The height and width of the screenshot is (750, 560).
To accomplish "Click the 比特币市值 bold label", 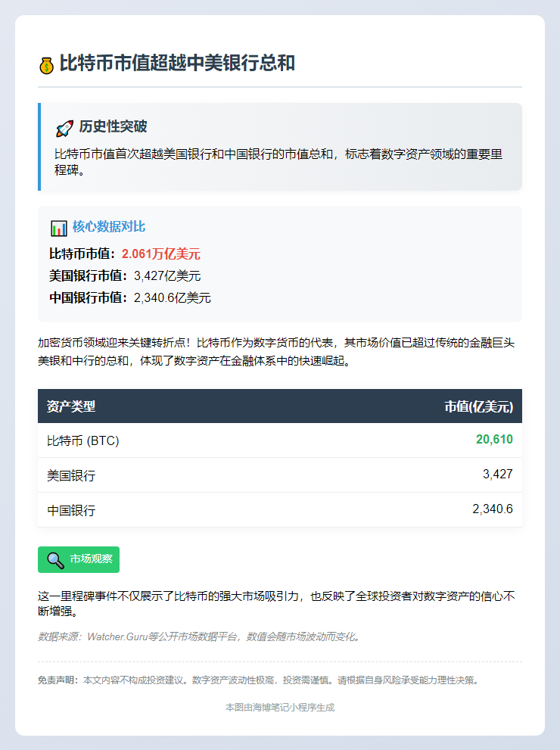I will [x=82, y=254].
